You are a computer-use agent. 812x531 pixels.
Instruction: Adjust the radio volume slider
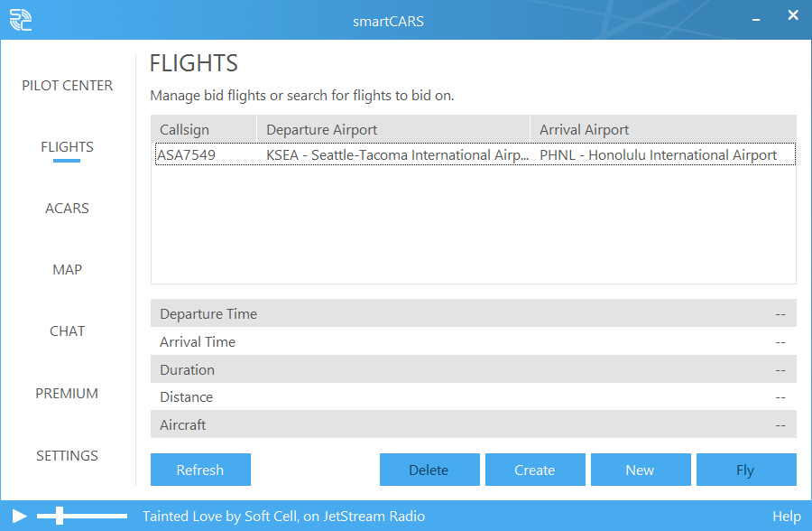pos(60,517)
